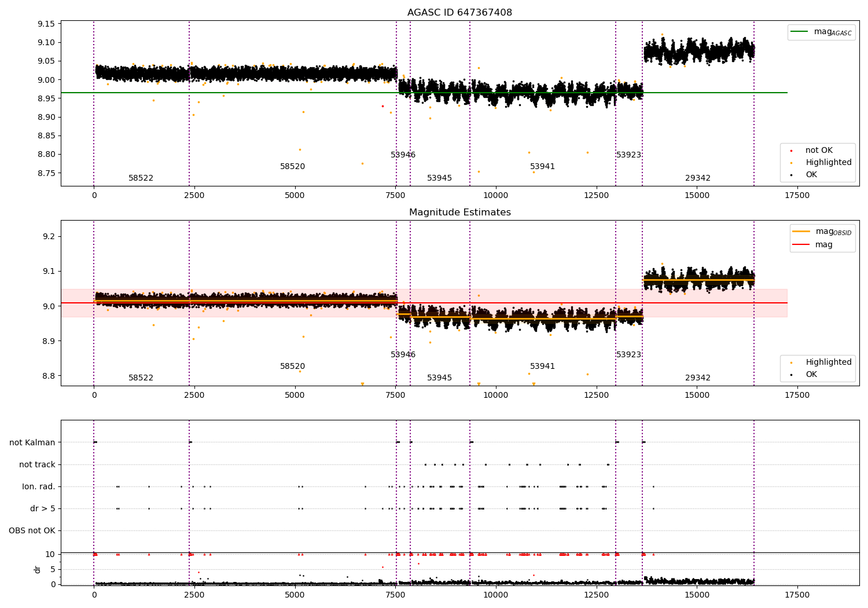The width and height of the screenshot is (868, 608).
Task: Click OBSID label 58522 in the top plot
Action: 141,178
